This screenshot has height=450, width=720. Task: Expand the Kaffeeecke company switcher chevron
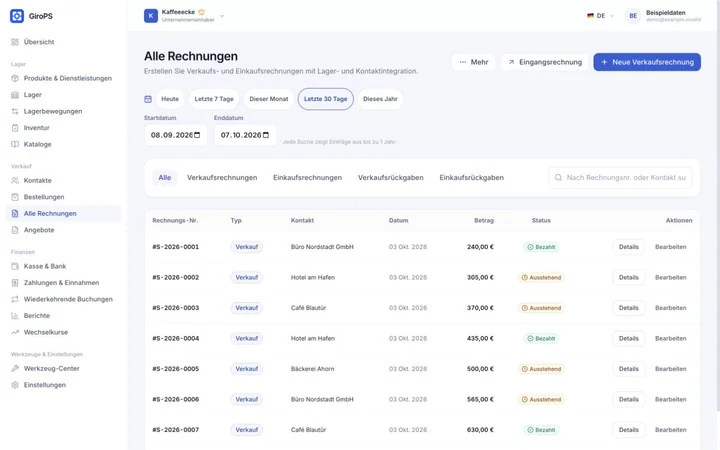point(222,16)
